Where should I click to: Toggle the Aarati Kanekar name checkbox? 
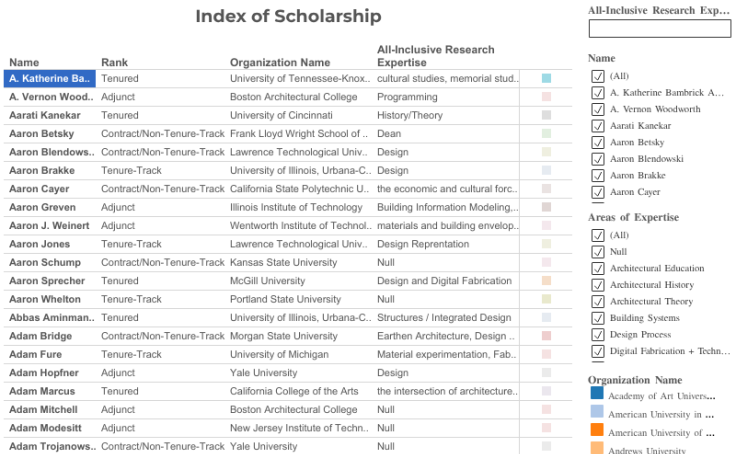pos(598,126)
